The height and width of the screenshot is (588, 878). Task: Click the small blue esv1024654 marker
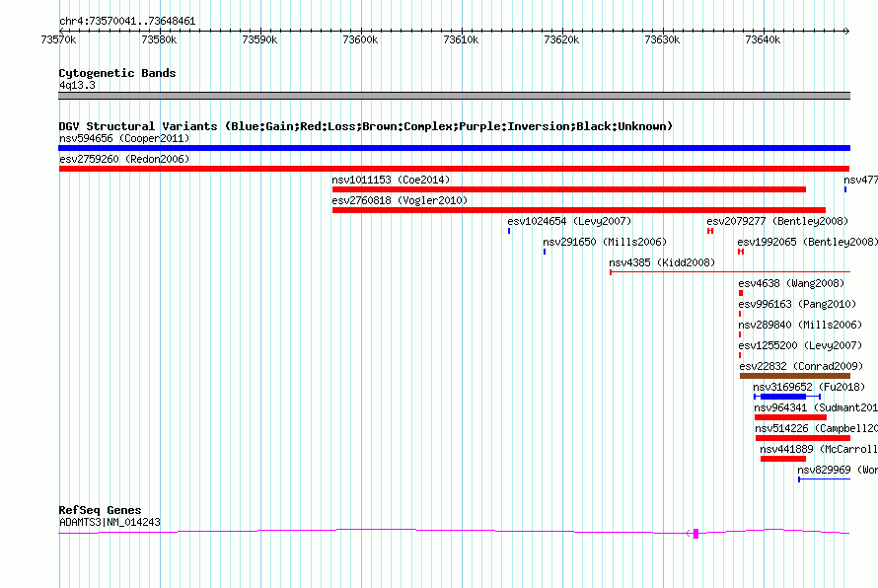pyautogui.click(x=509, y=231)
